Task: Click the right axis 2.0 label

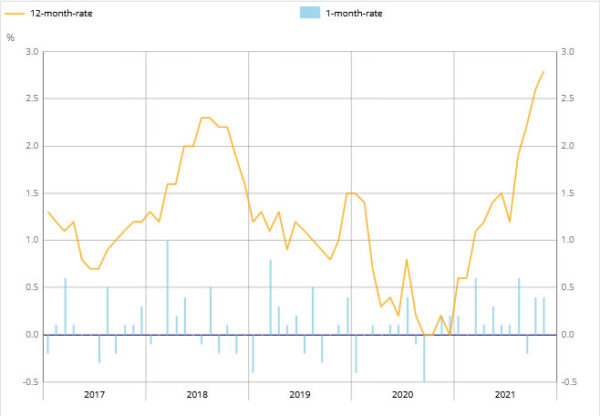Action: 567,146
